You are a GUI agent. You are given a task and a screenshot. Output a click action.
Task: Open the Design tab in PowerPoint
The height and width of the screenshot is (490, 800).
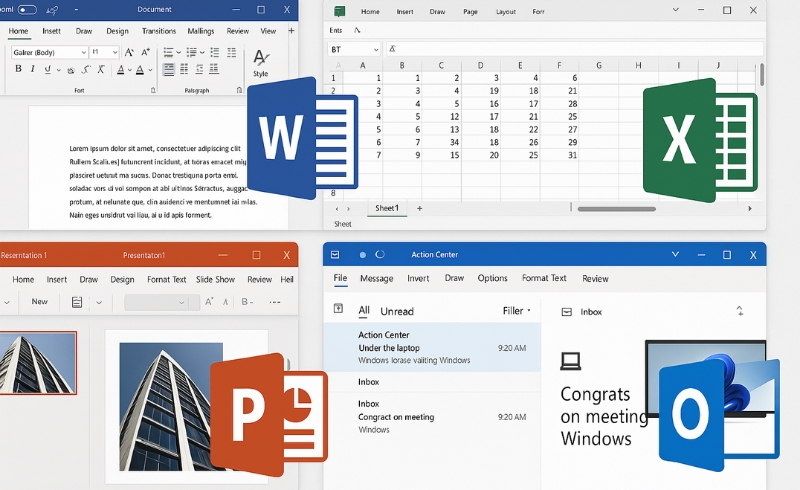point(122,279)
